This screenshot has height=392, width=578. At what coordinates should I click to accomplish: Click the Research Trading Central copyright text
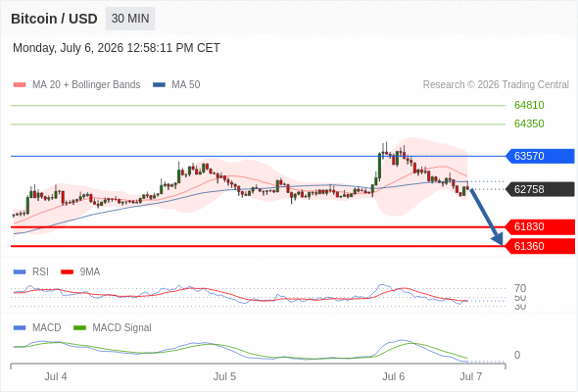click(496, 85)
